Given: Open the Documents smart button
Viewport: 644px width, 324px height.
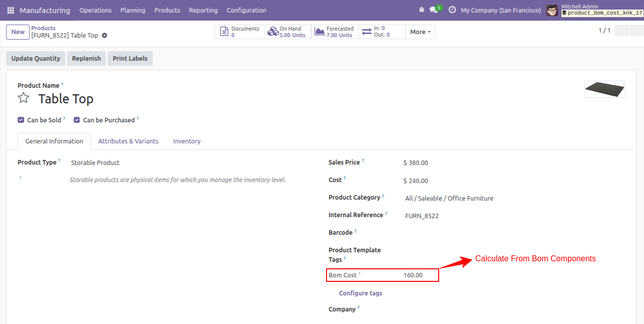Looking at the screenshot, I should tap(239, 32).
